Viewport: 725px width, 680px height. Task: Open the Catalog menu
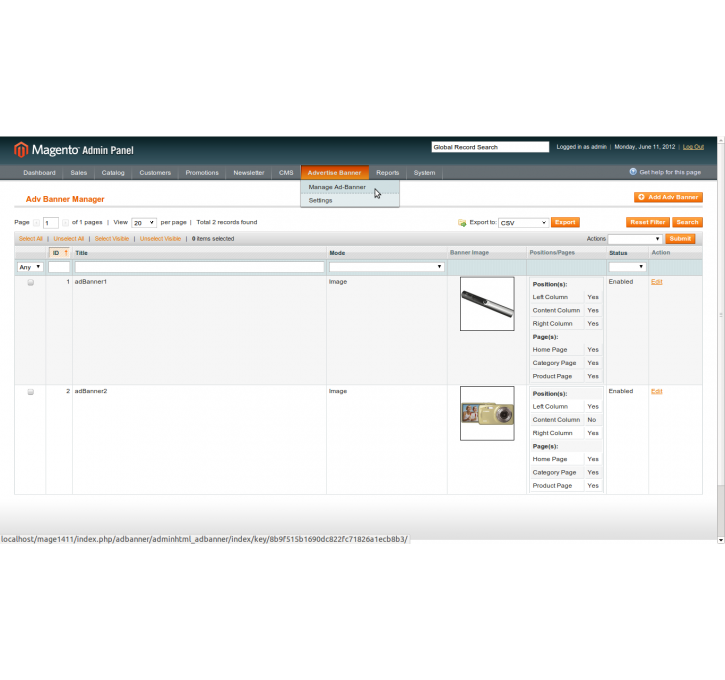click(113, 172)
